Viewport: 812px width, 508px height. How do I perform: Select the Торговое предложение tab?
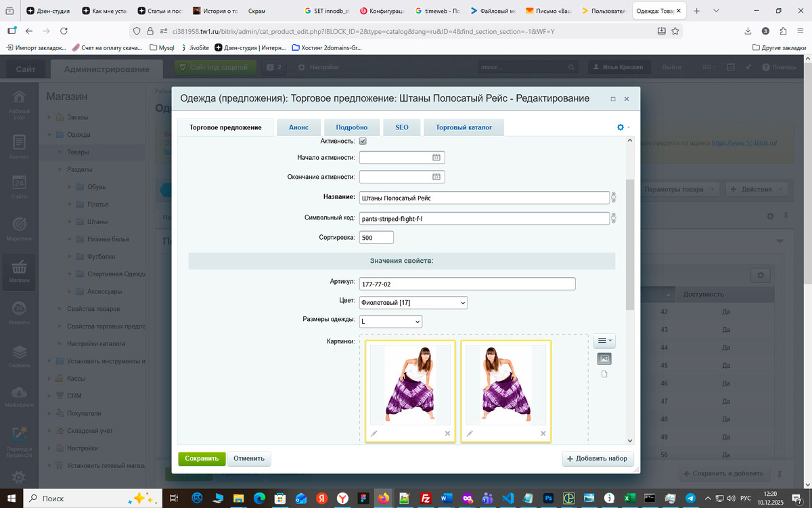[x=225, y=127]
